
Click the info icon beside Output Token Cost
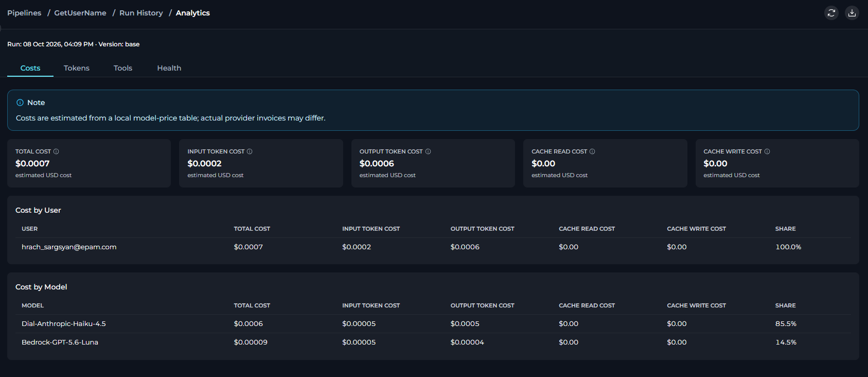coord(428,151)
